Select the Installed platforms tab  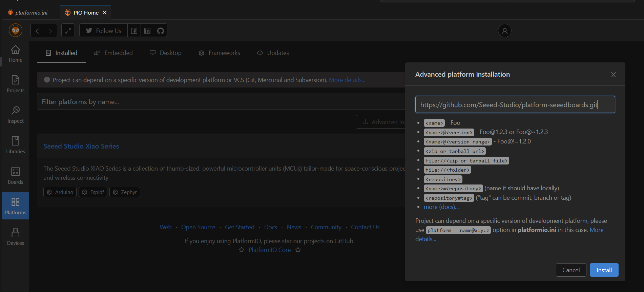[61, 53]
